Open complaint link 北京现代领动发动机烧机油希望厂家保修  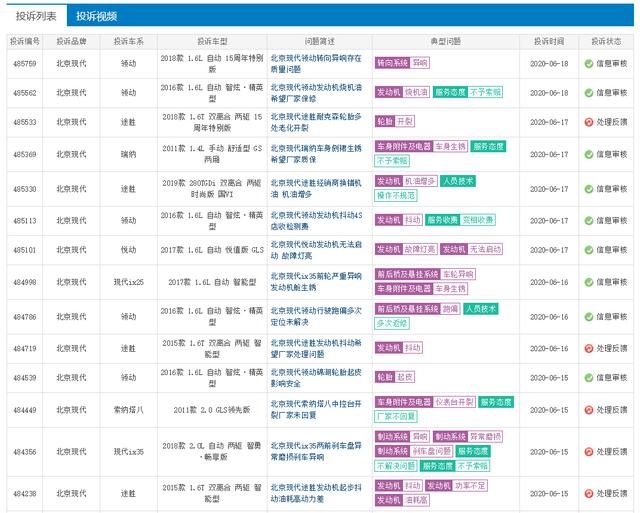click(316, 93)
